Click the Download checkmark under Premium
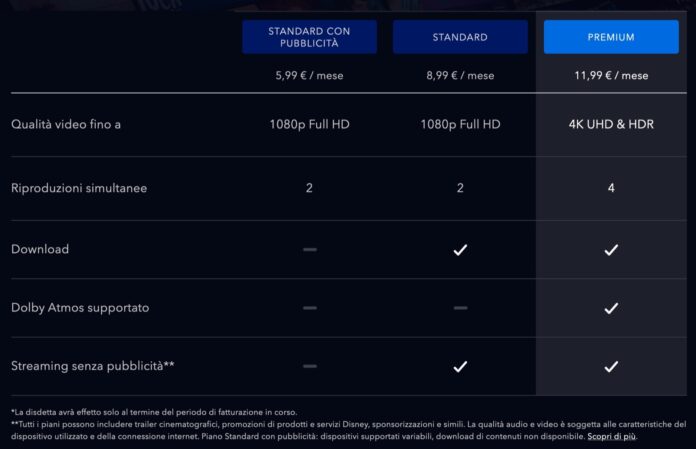 tap(611, 249)
